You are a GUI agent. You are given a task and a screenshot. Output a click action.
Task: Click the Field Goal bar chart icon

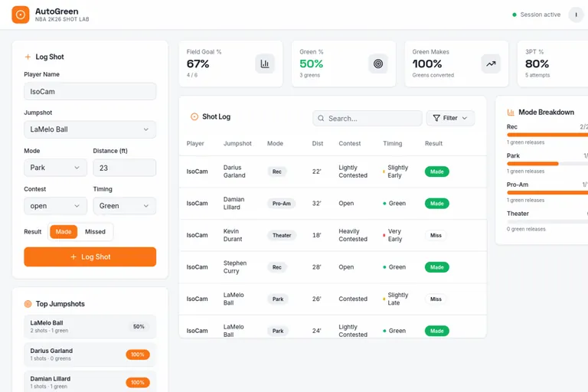point(265,64)
